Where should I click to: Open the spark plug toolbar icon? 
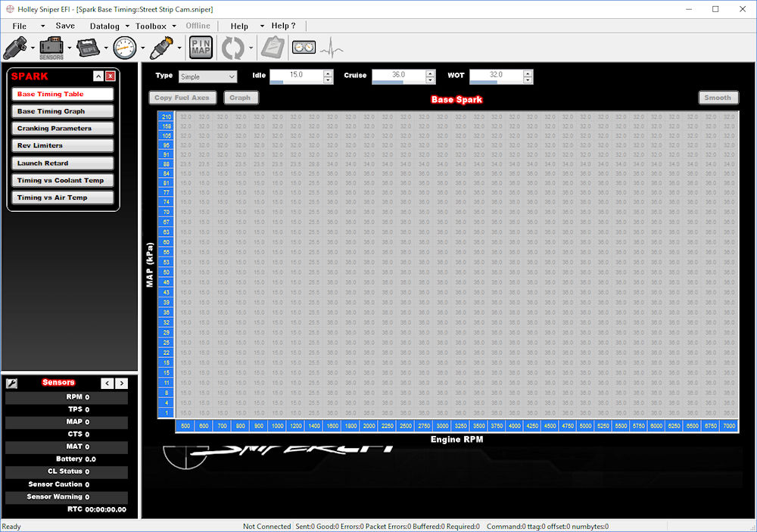pos(162,48)
